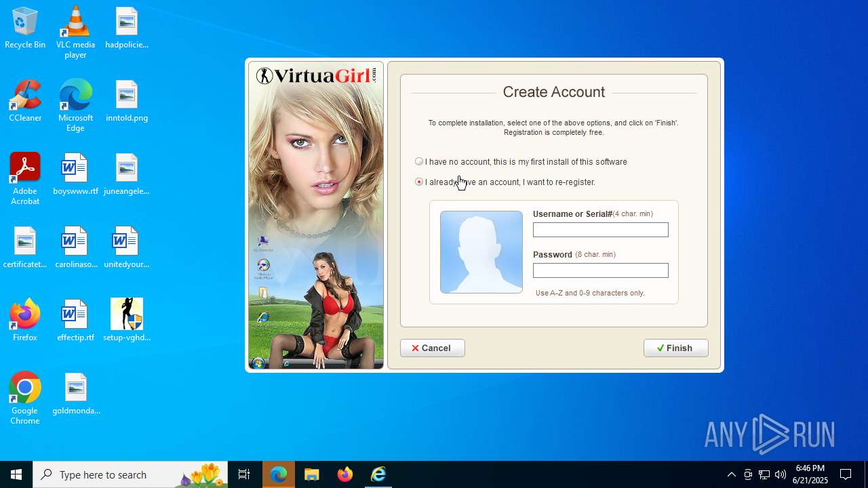868x488 pixels.
Task: Select the effectip.rtf document icon
Action: tap(75, 321)
